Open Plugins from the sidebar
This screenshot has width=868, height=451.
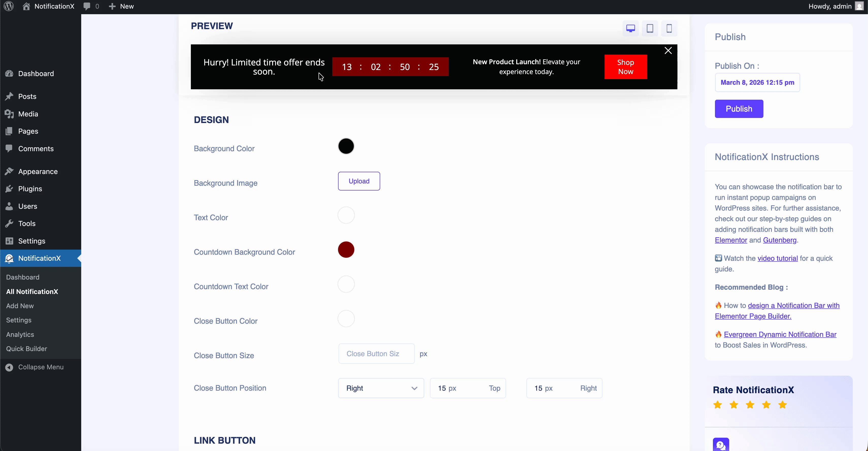click(x=30, y=189)
